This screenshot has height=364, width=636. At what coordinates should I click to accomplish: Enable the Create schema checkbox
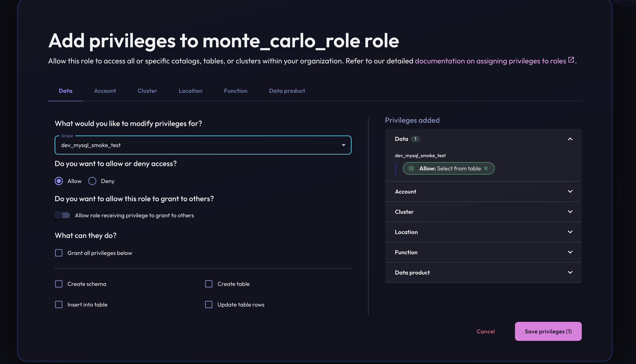click(59, 284)
